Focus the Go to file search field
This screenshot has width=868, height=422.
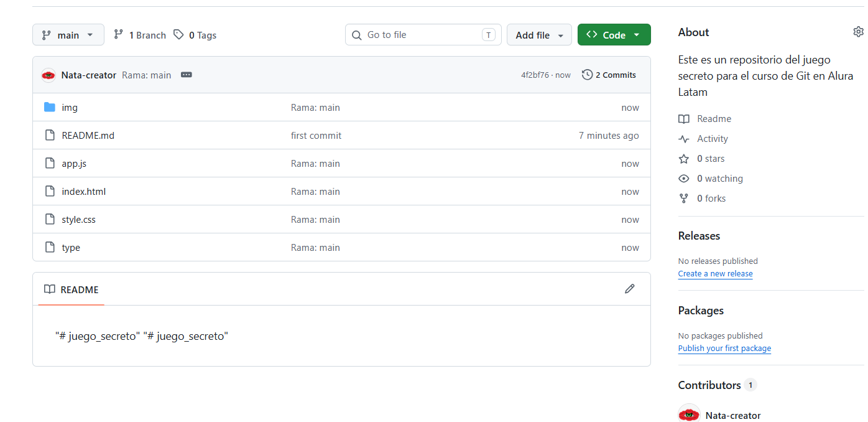coord(423,35)
